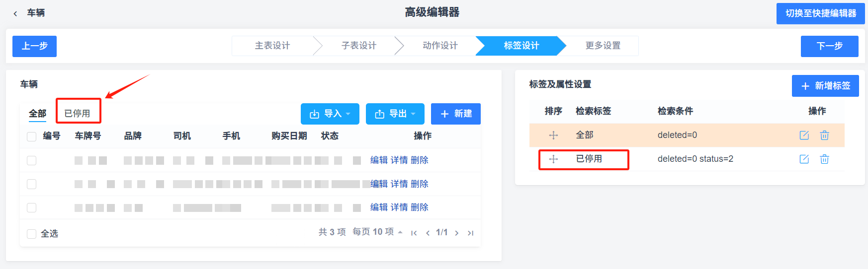
Task: Enable the 全选 checkbox at bottom
Action: pos(32,234)
